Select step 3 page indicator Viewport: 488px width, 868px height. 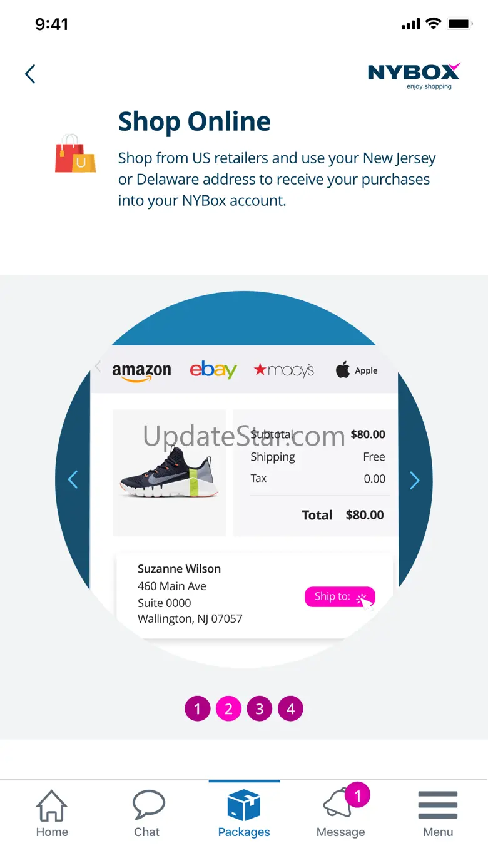pyautogui.click(x=259, y=709)
